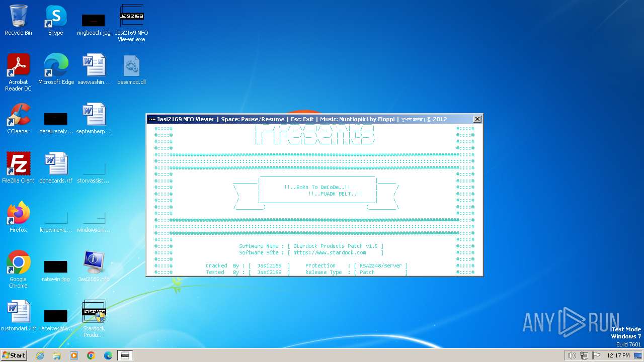The width and height of the screenshot is (644, 362).
Task: Click the 'Cracked By' Jasi2169 text
Action: [x=269, y=266]
